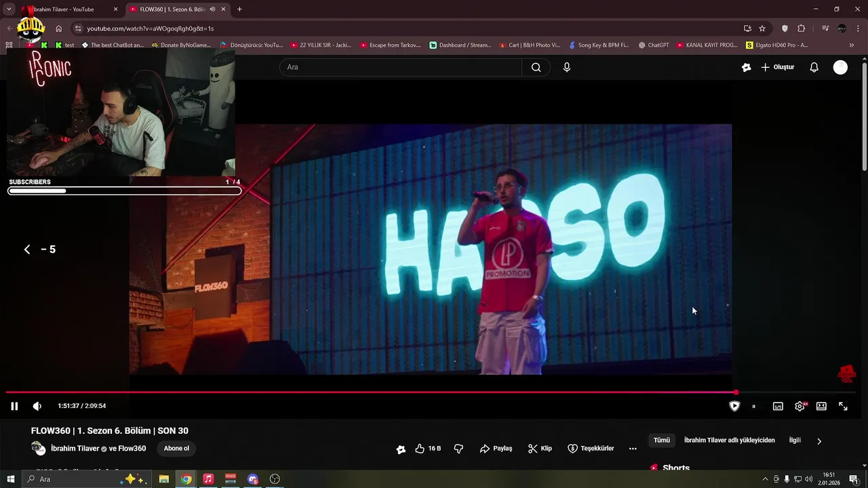Mute the video volume

37,406
